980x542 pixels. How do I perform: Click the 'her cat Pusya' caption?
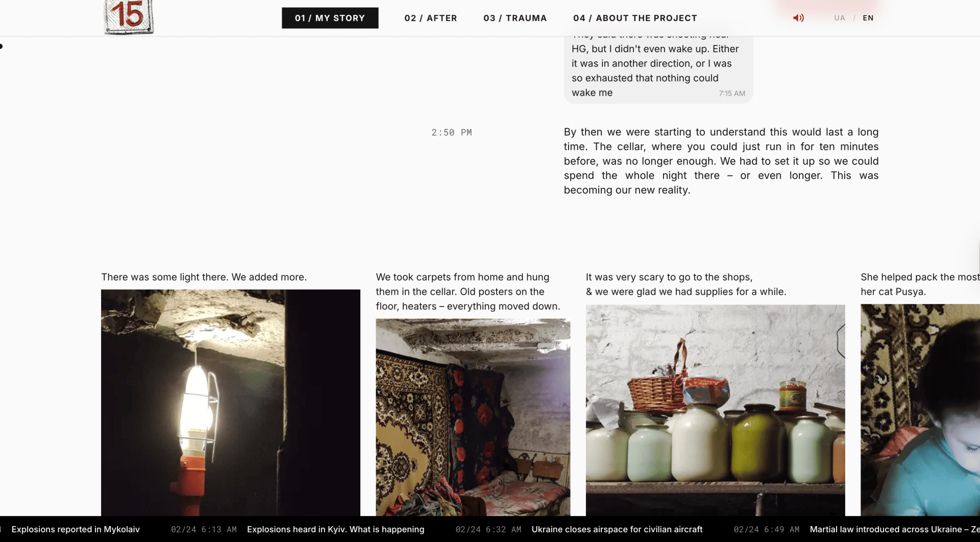pos(893,292)
